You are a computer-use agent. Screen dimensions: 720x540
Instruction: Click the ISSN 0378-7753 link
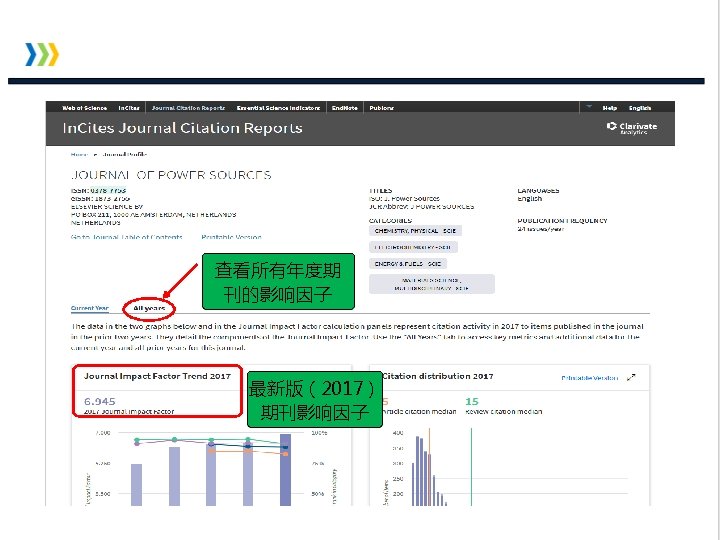pyautogui.click(x=108, y=190)
